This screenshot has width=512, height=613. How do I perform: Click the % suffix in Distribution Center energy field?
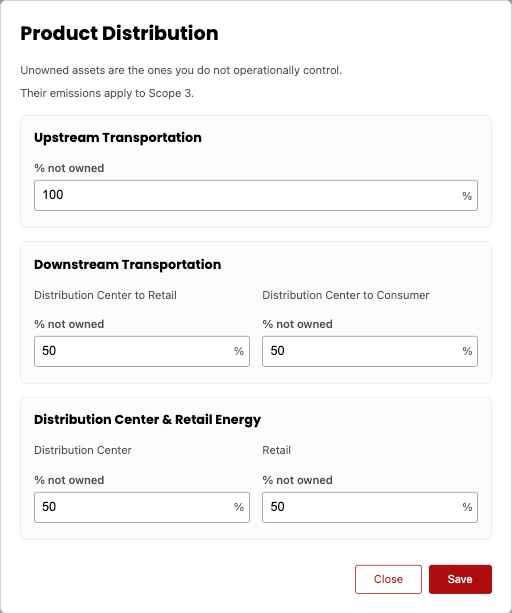(239, 507)
